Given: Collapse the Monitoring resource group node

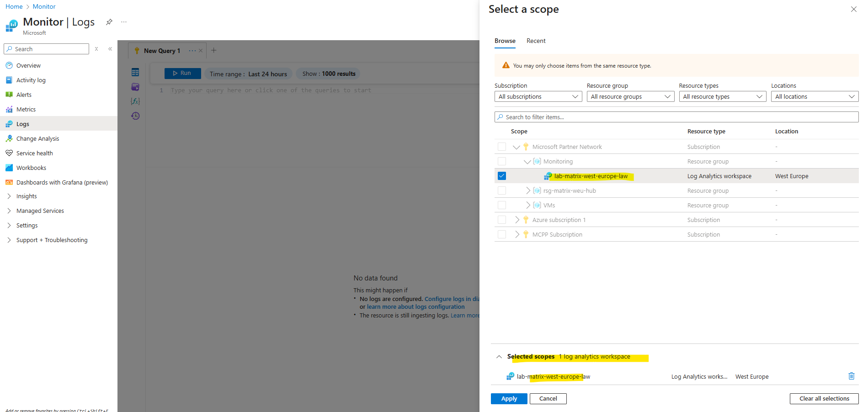Looking at the screenshot, I should (527, 162).
